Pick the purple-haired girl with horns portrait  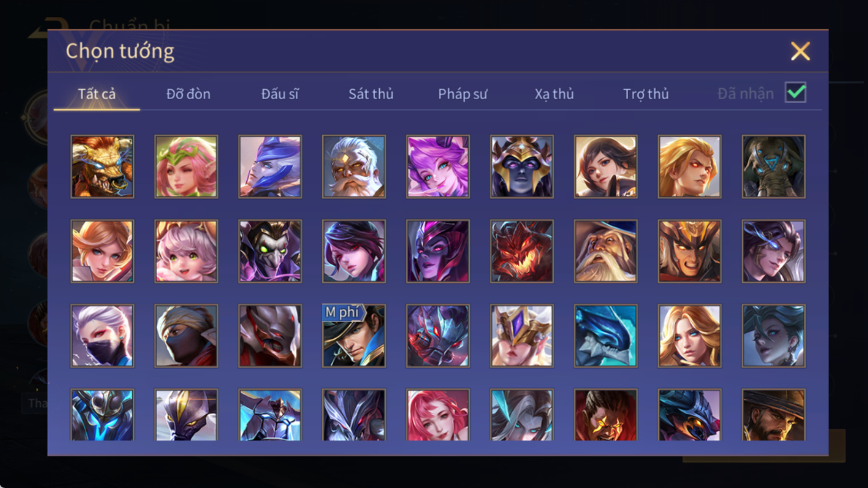pyautogui.click(x=438, y=167)
